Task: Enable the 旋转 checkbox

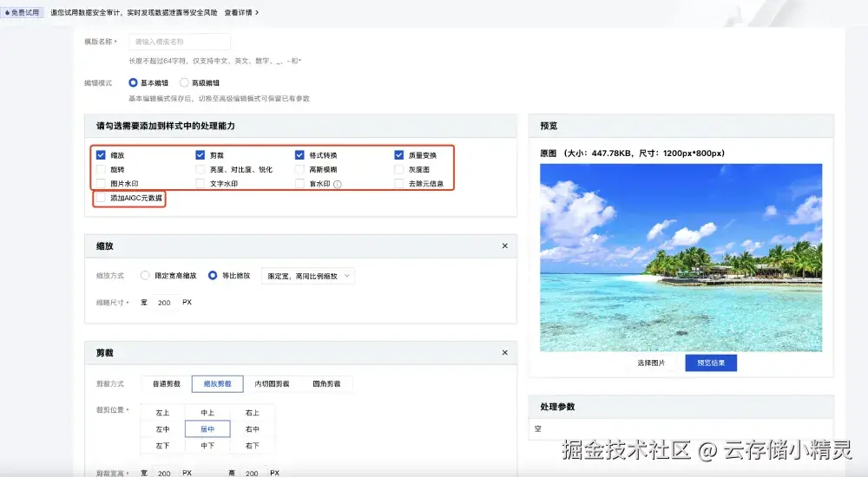Action: click(x=101, y=169)
